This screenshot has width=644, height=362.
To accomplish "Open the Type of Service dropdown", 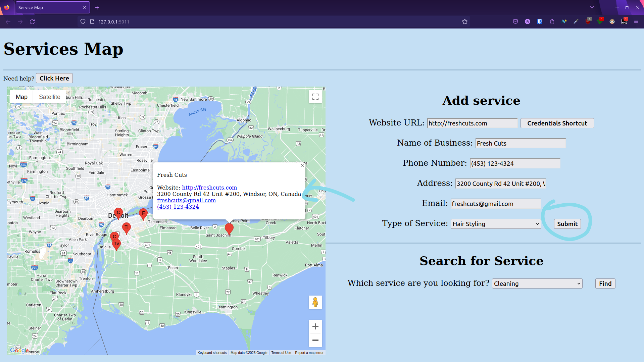I will click(x=495, y=223).
